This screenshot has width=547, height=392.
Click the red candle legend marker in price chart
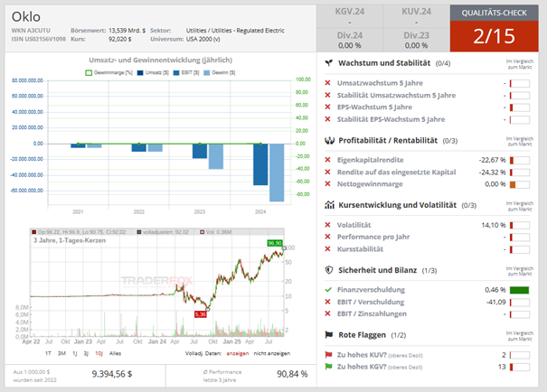tap(33, 232)
